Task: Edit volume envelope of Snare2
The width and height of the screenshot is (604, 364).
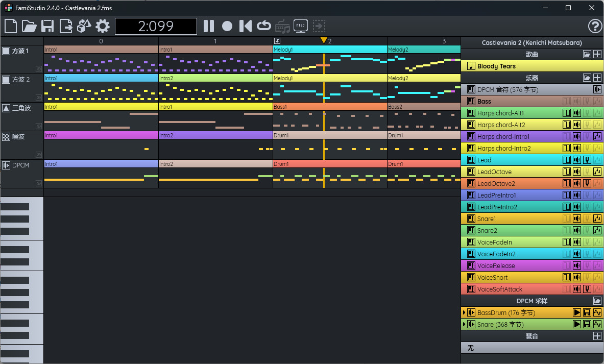Action: [x=576, y=230]
